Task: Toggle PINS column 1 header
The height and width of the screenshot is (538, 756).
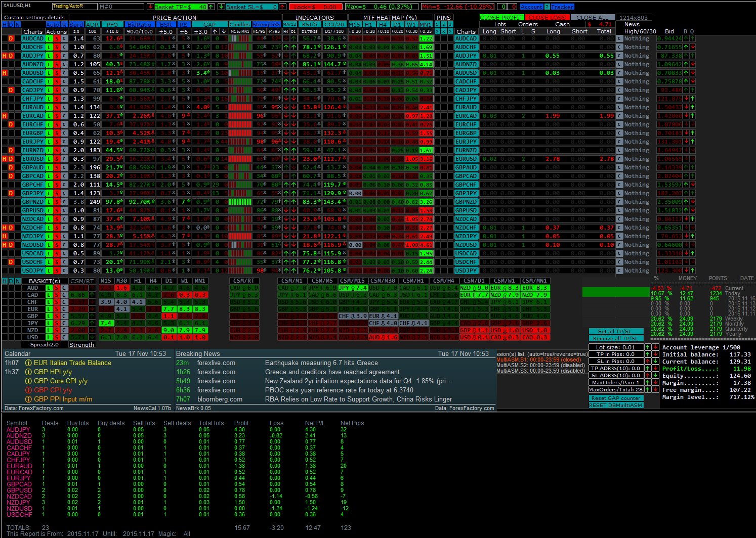Action: pos(437,24)
